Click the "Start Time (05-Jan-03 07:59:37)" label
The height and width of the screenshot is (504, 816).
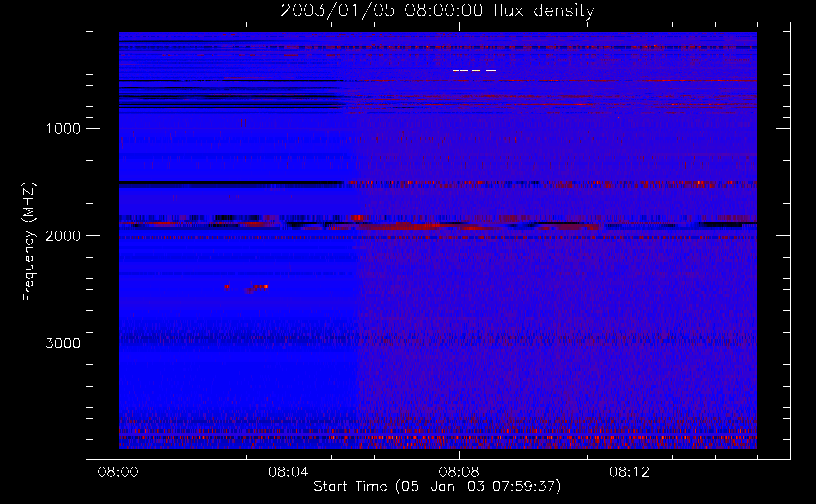[437, 487]
